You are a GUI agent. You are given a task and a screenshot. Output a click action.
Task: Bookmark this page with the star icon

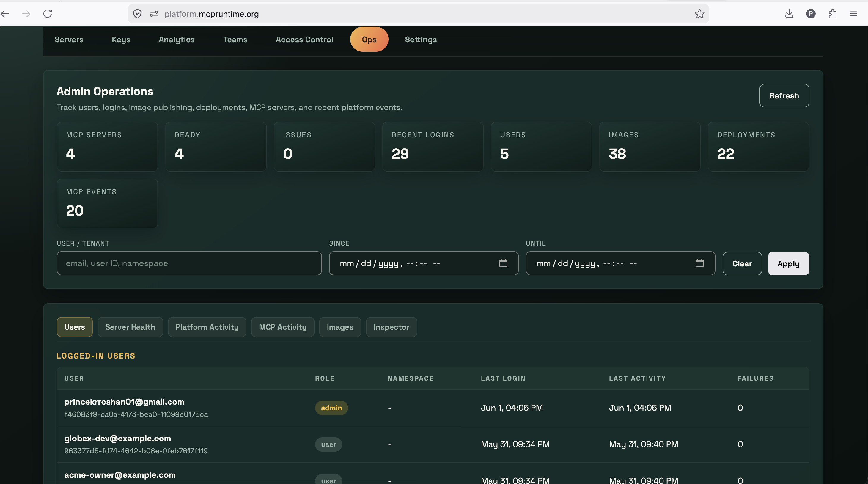(x=699, y=14)
